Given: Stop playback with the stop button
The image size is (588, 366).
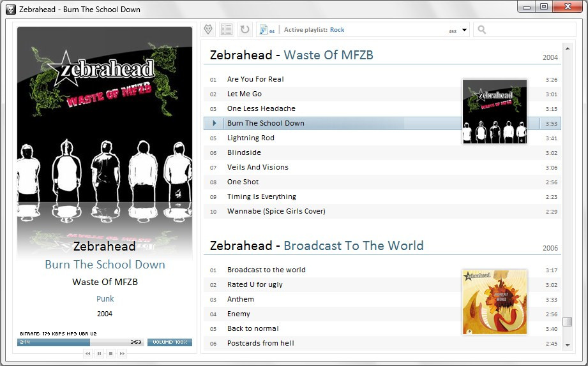Looking at the screenshot, I should (x=110, y=353).
